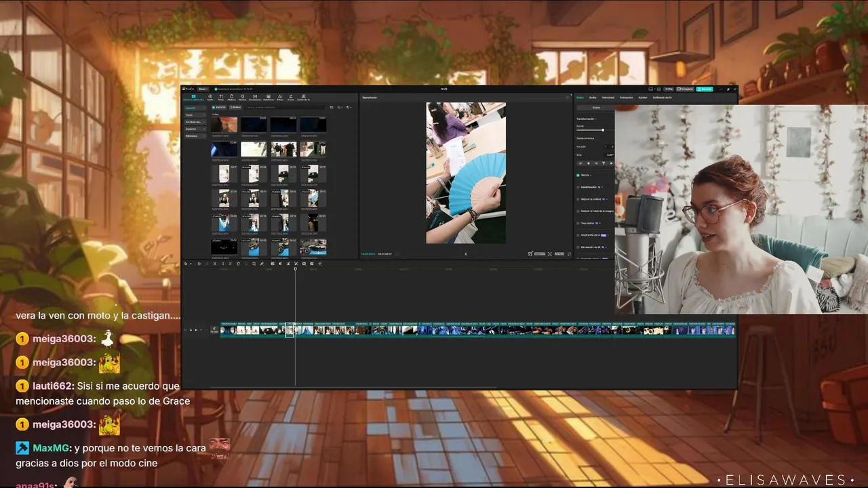Enable the Estabilización checkbox
Image resolution: width=868 pixels, height=488 pixels.
[x=578, y=187]
